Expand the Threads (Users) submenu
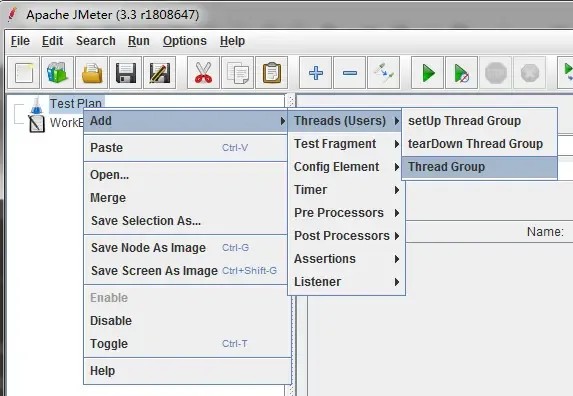Viewport: 573px width, 396px height. 345,121
